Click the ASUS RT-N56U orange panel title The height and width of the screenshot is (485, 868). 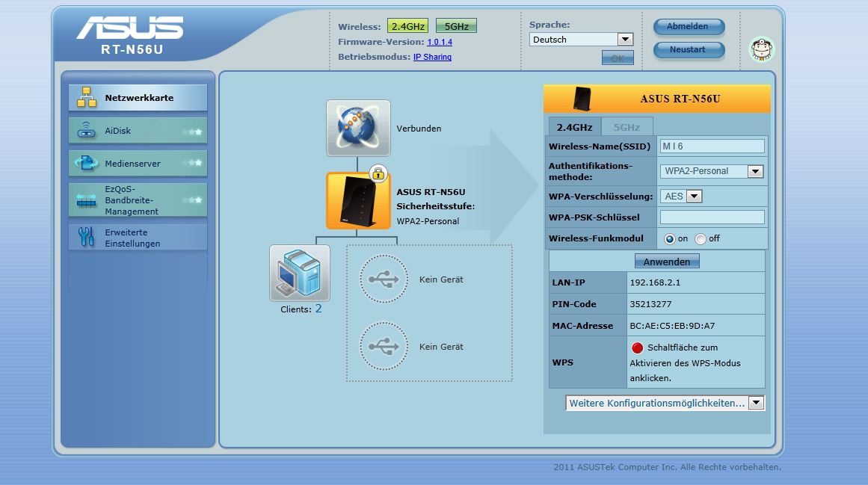(680, 99)
